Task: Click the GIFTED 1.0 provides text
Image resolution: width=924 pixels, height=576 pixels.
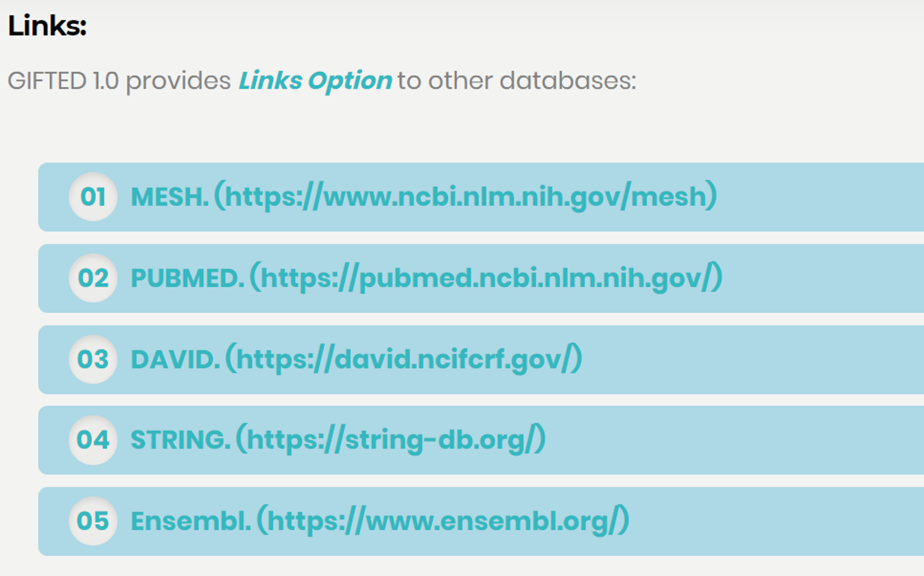Action: tap(119, 81)
